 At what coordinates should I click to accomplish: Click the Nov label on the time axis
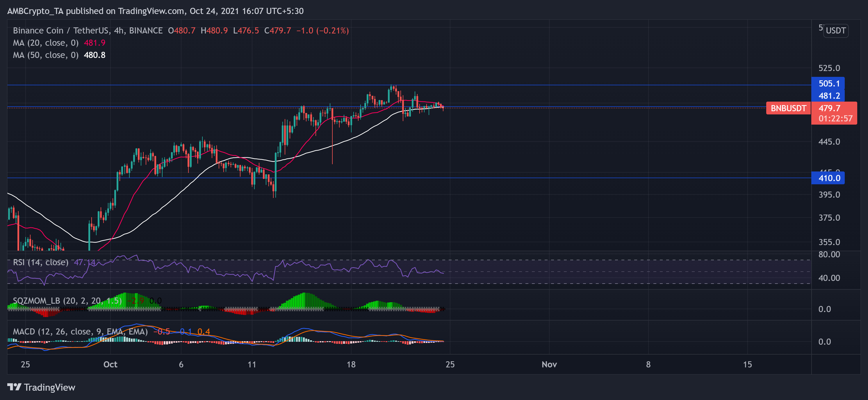click(550, 364)
